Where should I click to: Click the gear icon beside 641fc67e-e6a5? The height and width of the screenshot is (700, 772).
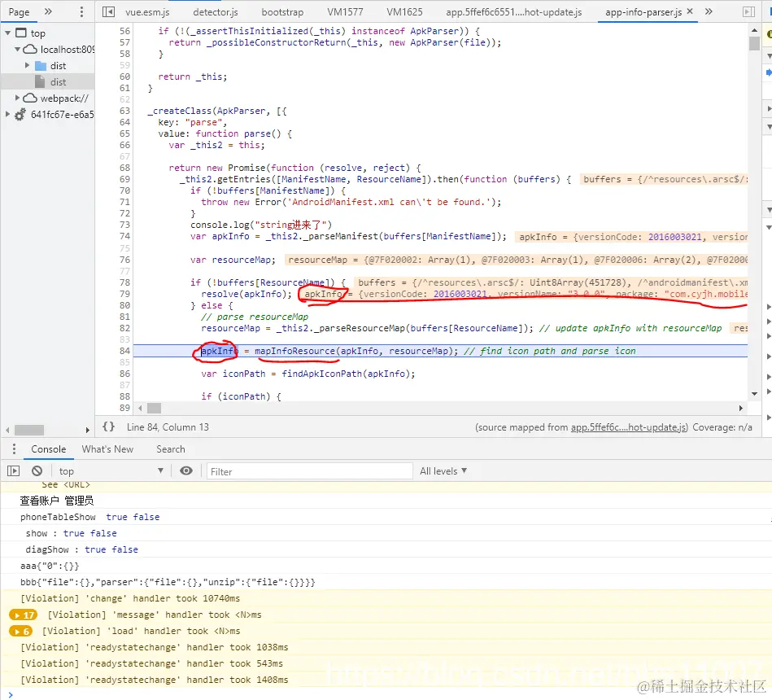[x=20, y=114]
